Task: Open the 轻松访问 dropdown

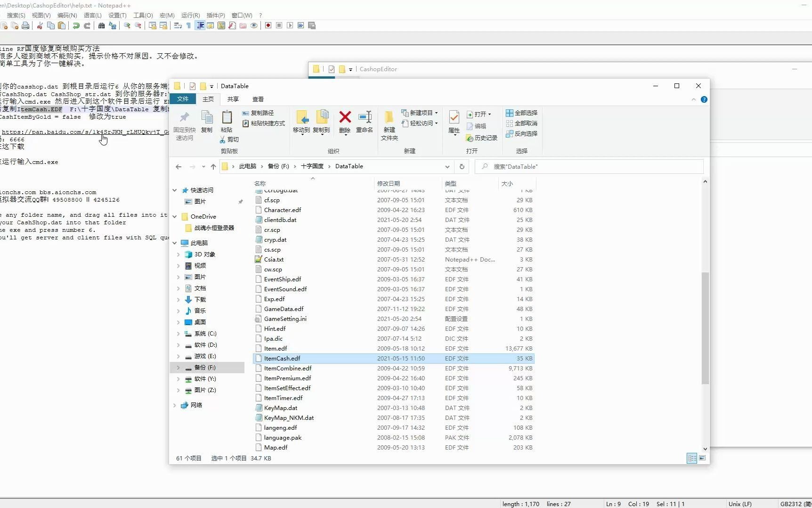Action: [x=420, y=123]
